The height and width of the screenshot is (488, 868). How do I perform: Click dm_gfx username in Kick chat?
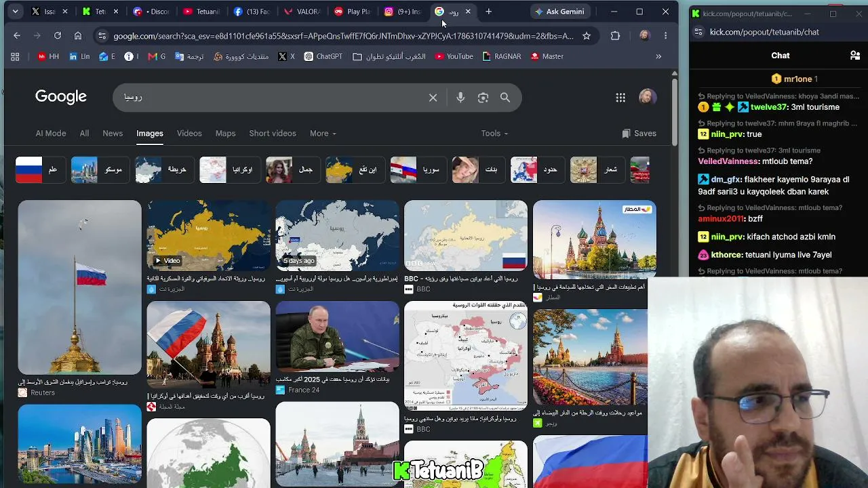[x=726, y=180]
